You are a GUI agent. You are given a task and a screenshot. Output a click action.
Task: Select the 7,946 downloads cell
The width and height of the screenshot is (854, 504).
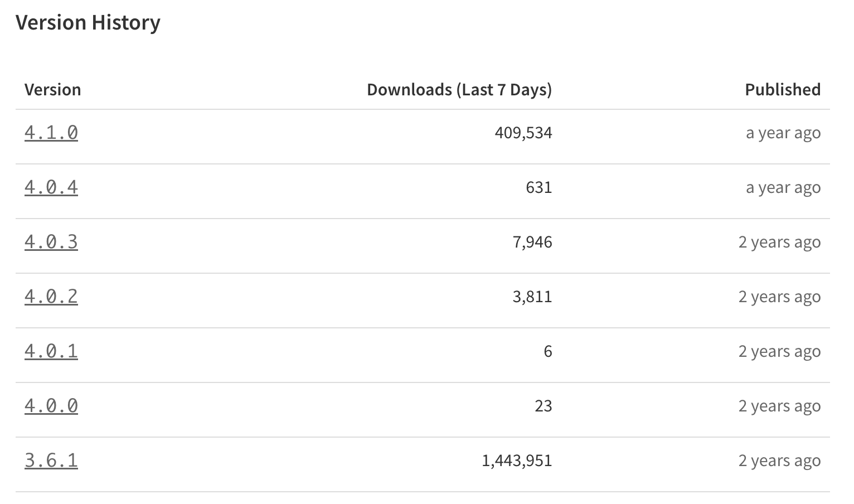tap(532, 242)
